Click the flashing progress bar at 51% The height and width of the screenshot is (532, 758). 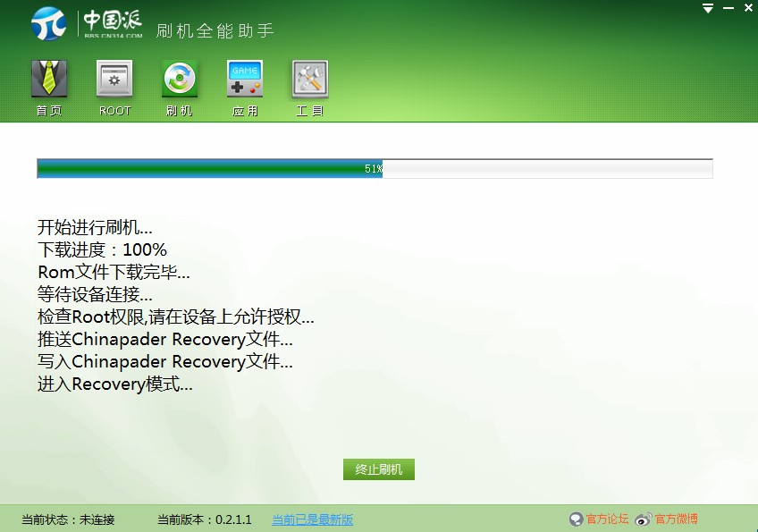pos(375,168)
